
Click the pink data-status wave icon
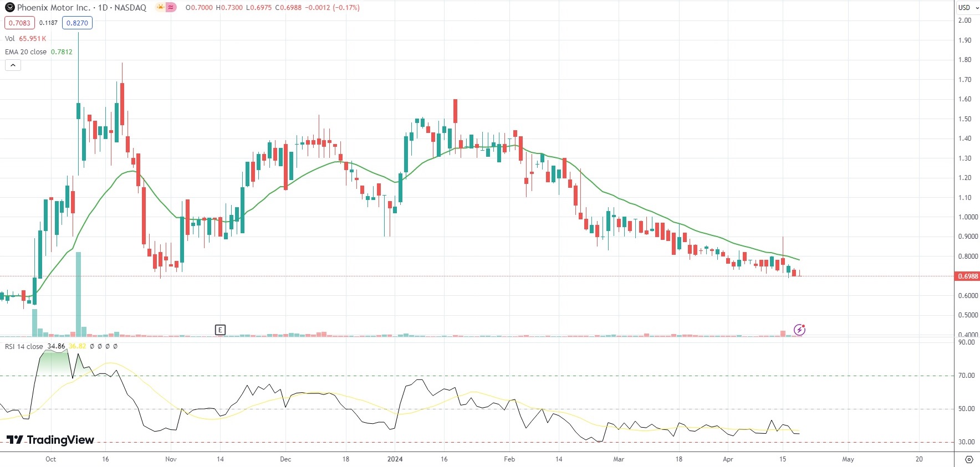point(171,8)
